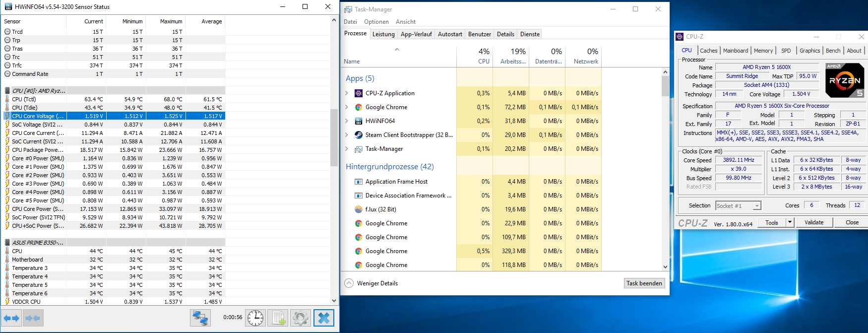Viewport: 868px width, 333px height.
Task: Expand the CPU-Z Application row
Action: click(x=347, y=93)
